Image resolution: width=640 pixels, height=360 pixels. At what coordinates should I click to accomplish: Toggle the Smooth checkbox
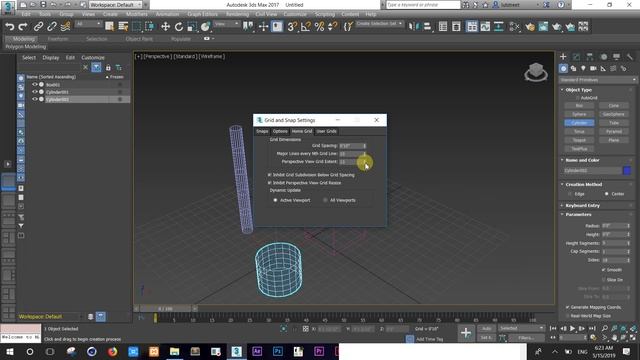(x=604, y=270)
